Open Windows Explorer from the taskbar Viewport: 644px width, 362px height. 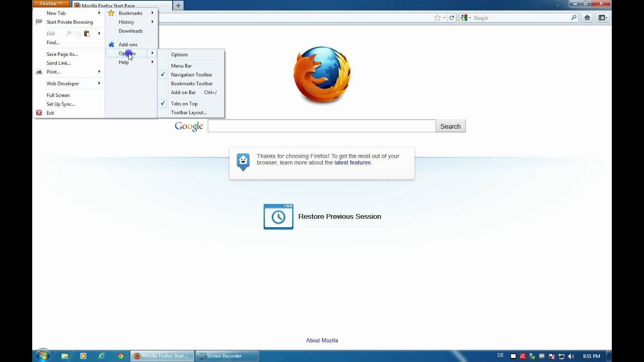pos(65,356)
